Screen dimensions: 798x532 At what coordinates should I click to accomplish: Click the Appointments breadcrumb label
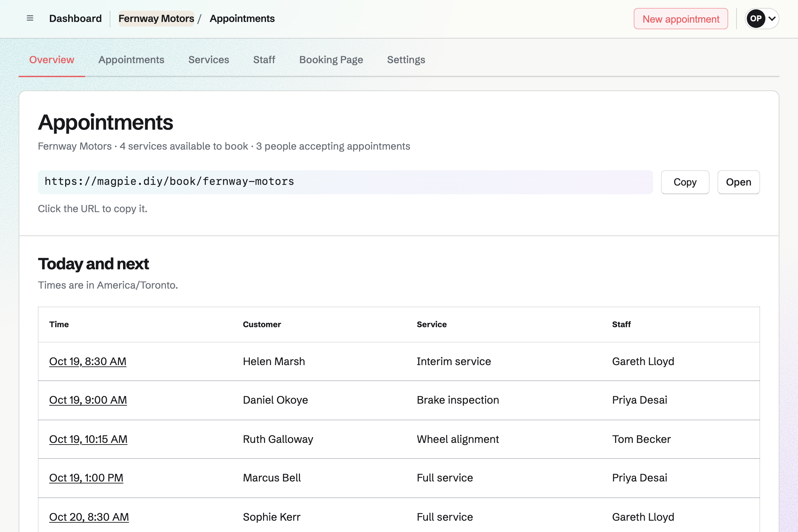coord(242,18)
